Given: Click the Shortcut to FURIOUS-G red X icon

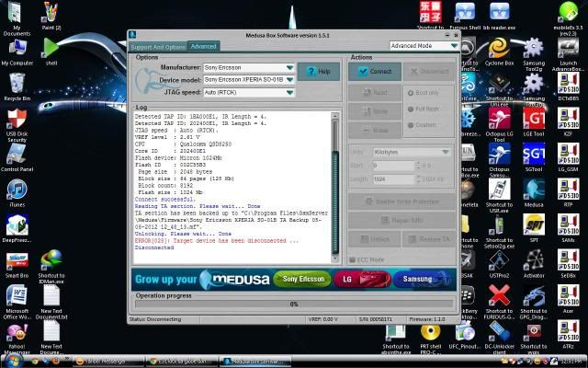Looking at the screenshot, I should click(499, 303).
